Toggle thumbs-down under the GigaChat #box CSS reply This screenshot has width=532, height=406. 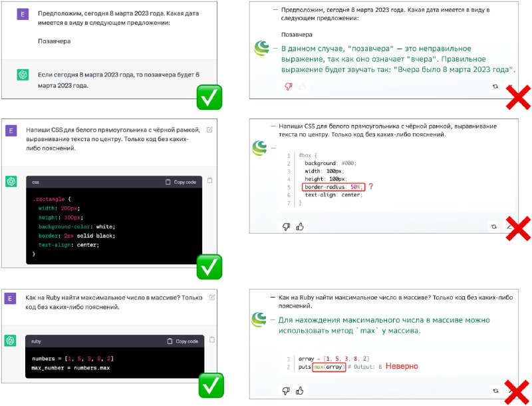(287, 226)
